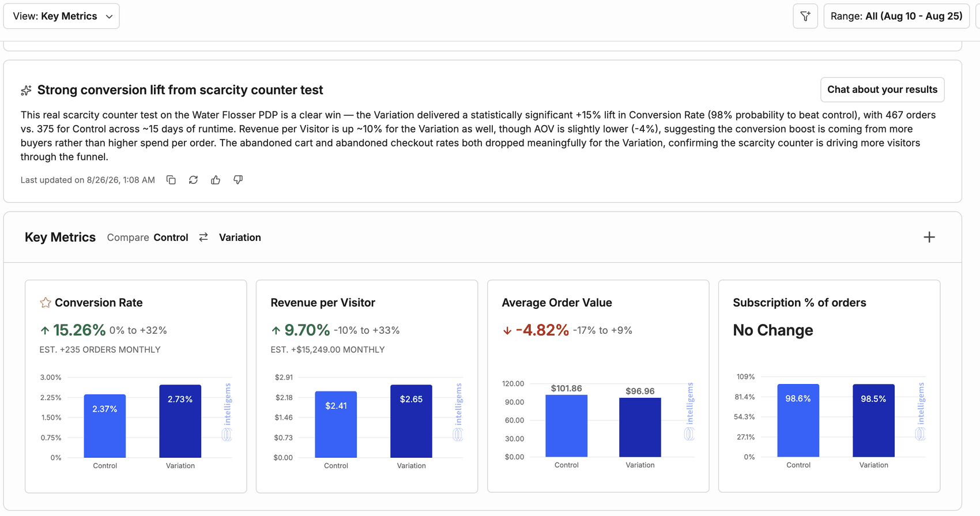Screen dimensions: 980x516
Task: Open the View: Key Metrics dropdown
Action: point(62,16)
